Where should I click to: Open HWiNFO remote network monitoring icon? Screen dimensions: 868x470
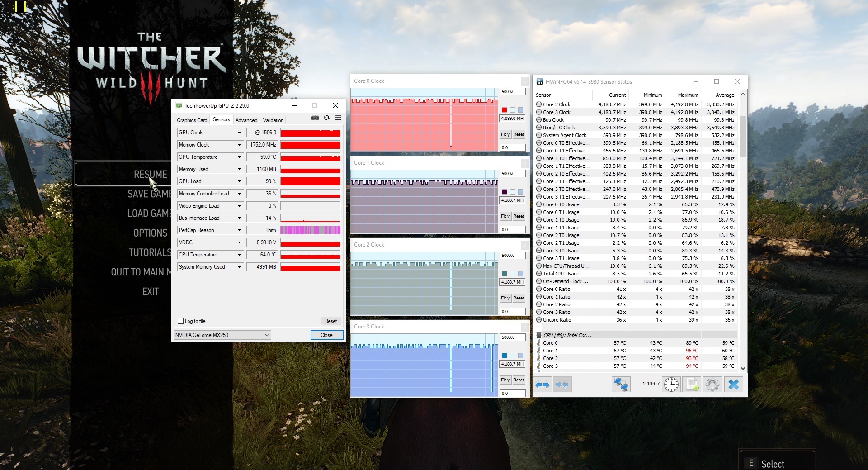pyautogui.click(x=621, y=385)
